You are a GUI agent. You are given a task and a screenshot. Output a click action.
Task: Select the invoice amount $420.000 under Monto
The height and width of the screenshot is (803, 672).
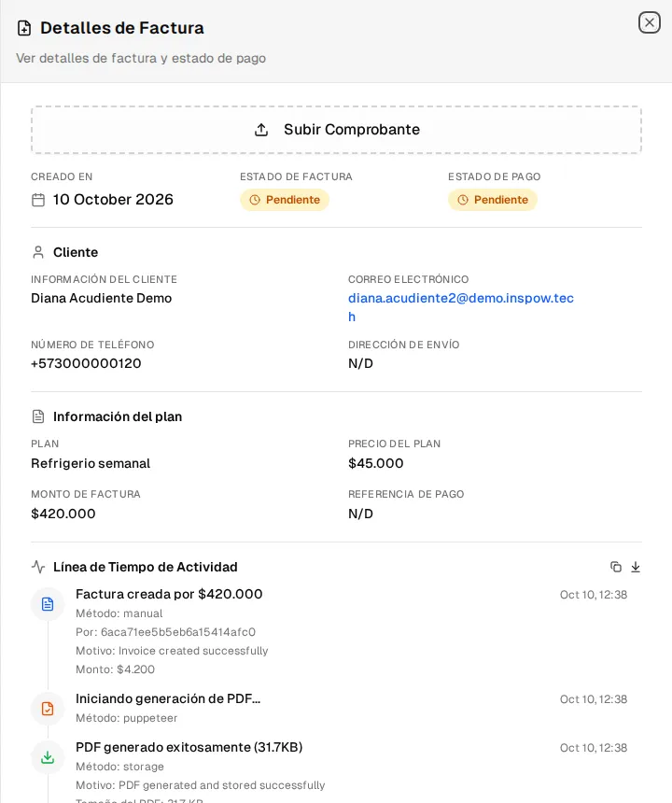click(x=63, y=514)
